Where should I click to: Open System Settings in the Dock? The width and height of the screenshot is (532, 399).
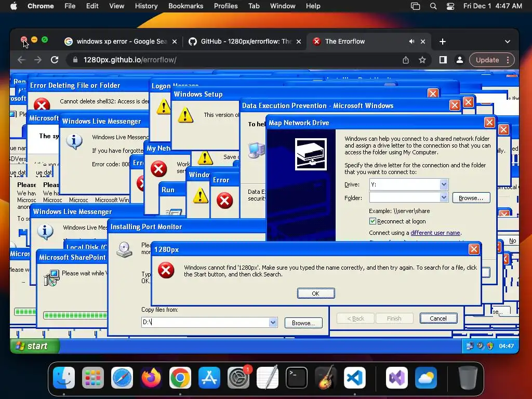tap(238, 378)
